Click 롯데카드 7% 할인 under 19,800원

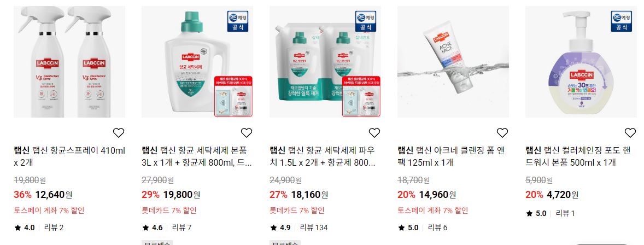(x=169, y=211)
